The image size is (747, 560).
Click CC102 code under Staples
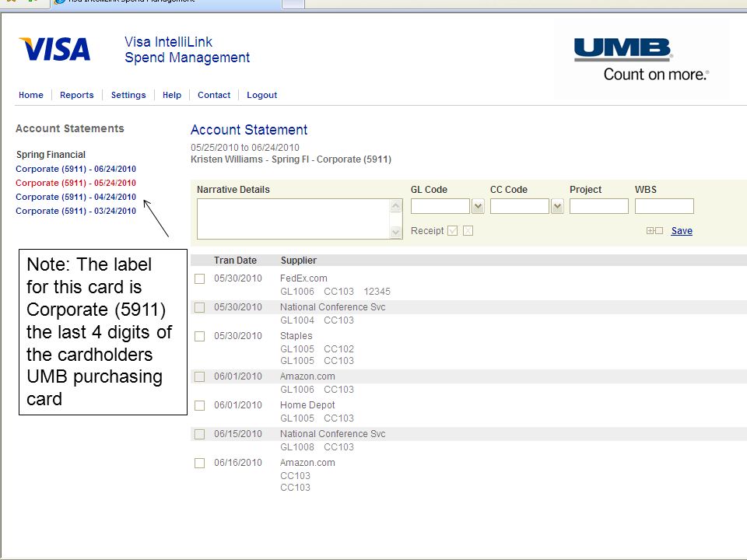(338, 349)
